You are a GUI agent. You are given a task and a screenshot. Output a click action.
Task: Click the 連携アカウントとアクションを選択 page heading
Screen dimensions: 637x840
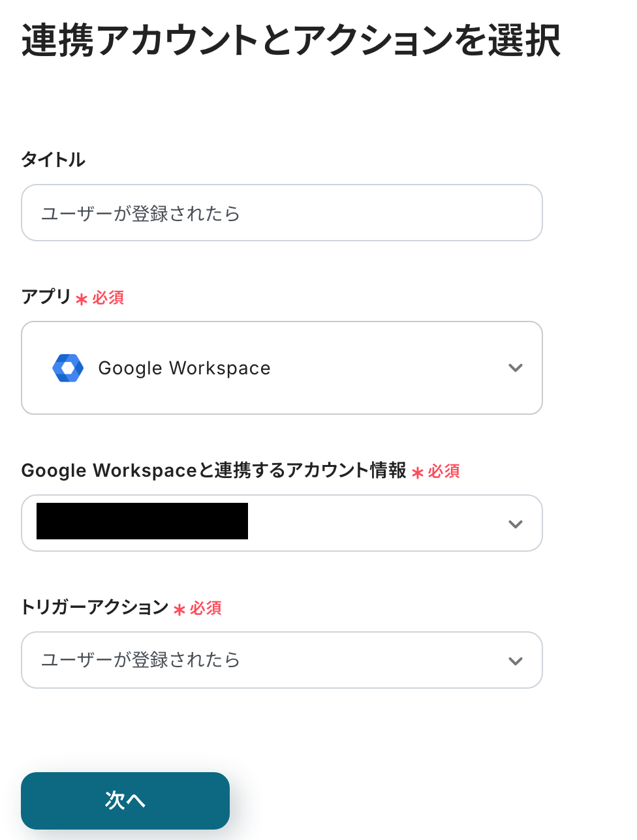pyautogui.click(x=290, y=40)
